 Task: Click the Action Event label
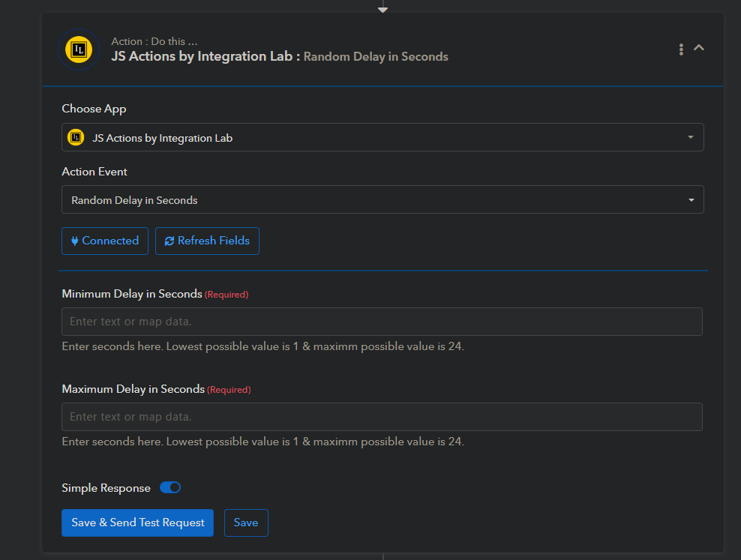[94, 172]
